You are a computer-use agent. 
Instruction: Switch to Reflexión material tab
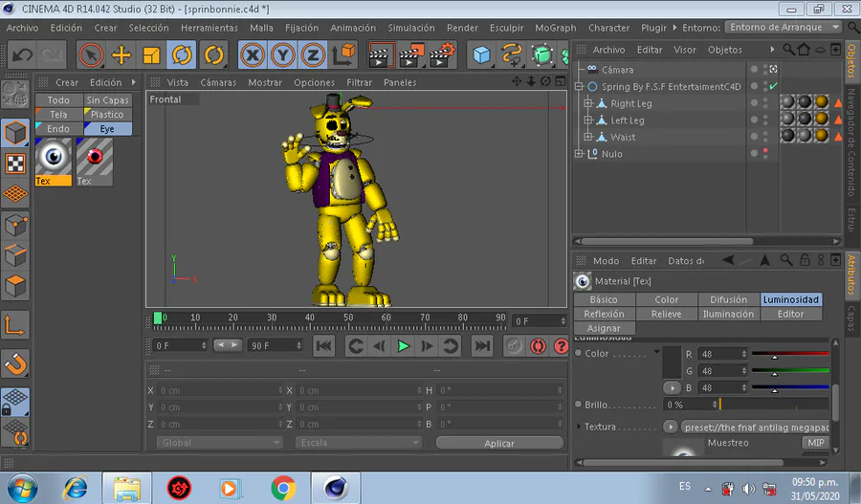click(x=604, y=314)
